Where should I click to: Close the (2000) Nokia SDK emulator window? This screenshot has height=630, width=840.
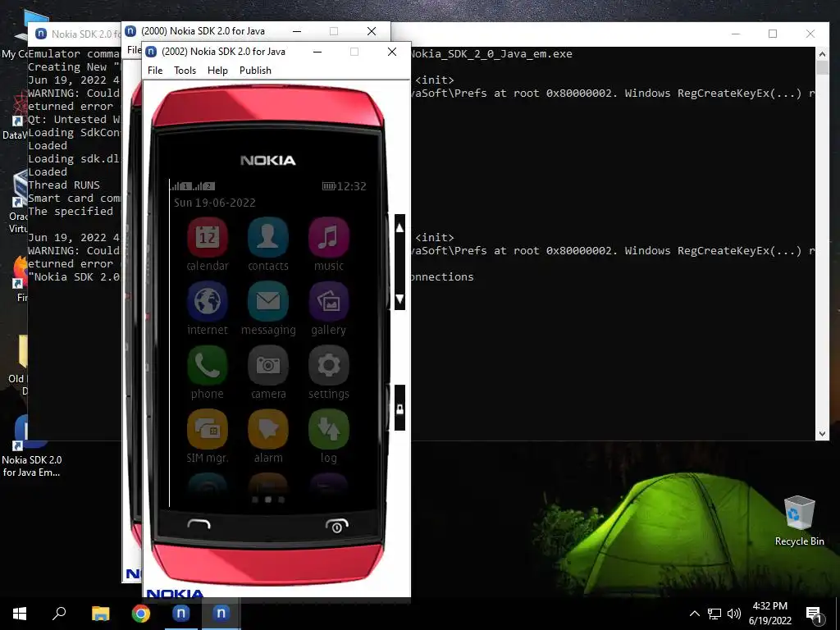point(372,31)
